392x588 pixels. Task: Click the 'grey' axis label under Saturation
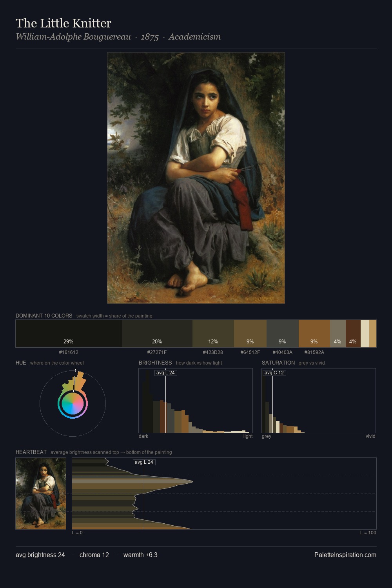click(267, 436)
